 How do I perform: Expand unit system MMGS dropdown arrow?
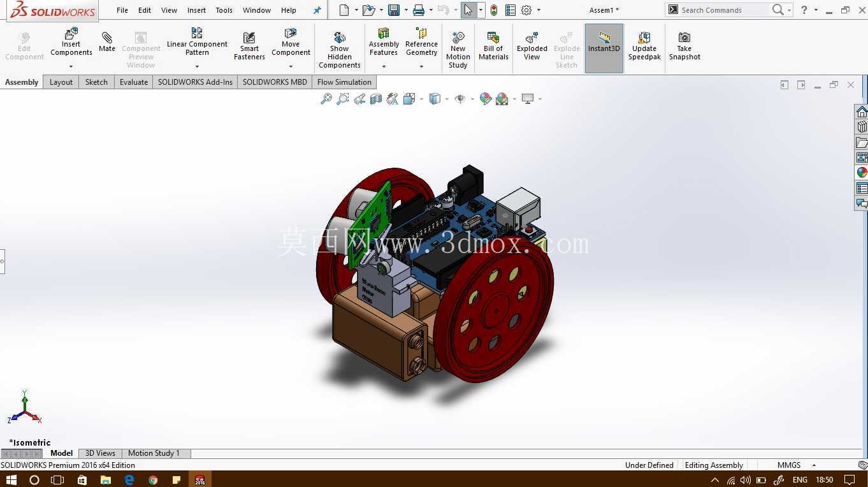(x=814, y=465)
